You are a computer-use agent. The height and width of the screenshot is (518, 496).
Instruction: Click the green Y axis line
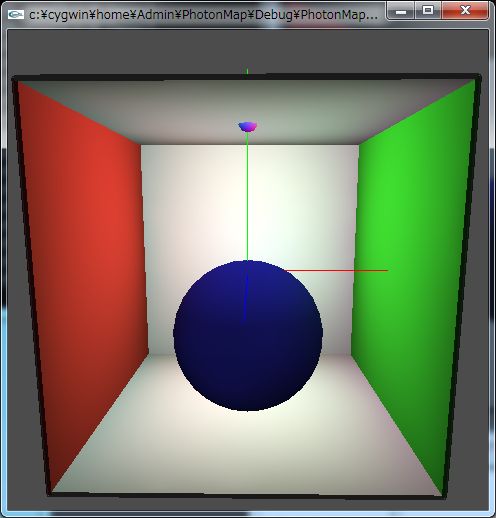(x=247, y=196)
